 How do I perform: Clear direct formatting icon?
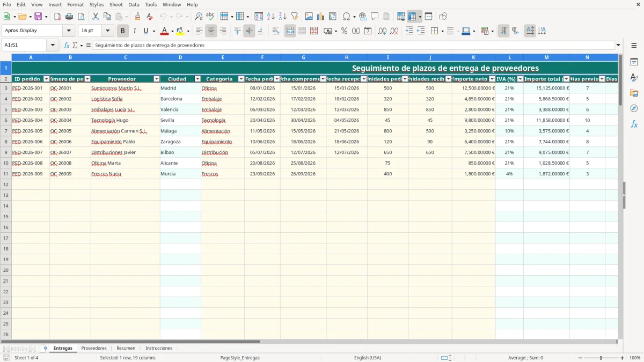tap(149, 17)
